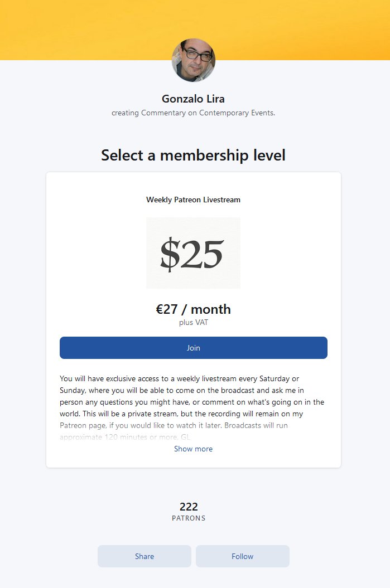Click the 222 patrons count
The height and width of the screenshot is (588, 390).
(189, 507)
